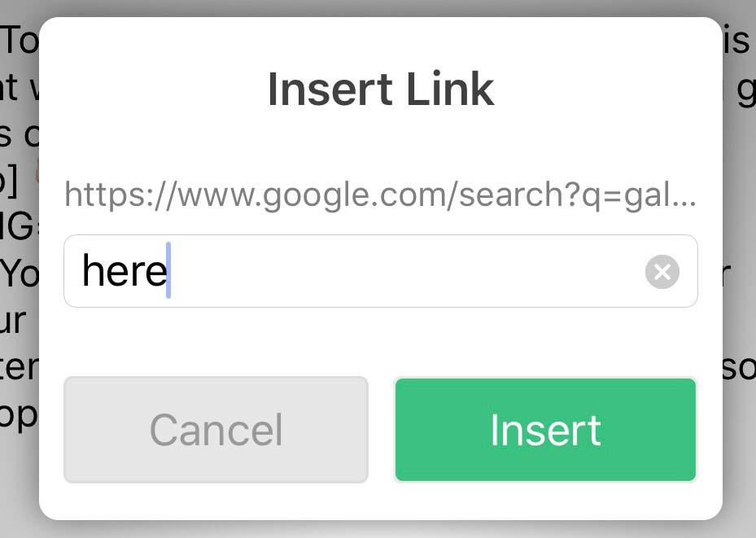
Task: Clear the link text with the X icon
Action: [x=662, y=272]
